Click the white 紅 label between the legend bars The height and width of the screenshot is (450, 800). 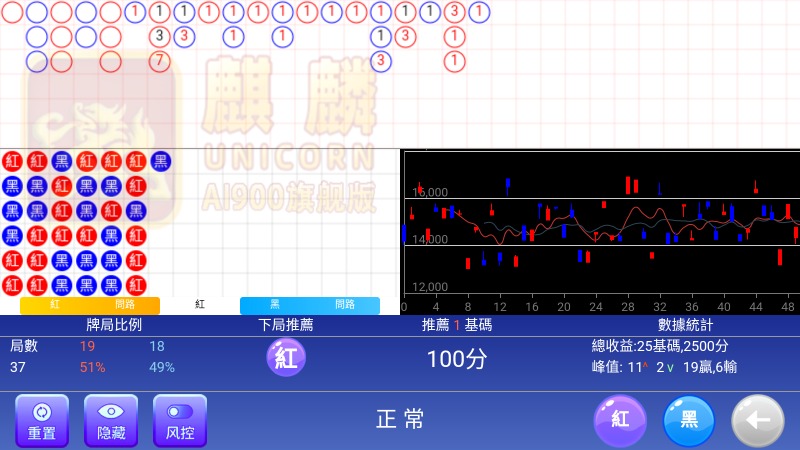(x=200, y=304)
